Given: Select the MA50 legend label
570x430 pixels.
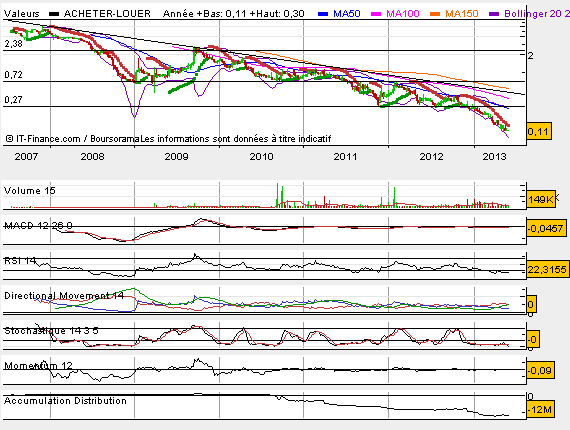Looking at the screenshot, I should pyautogui.click(x=346, y=14).
